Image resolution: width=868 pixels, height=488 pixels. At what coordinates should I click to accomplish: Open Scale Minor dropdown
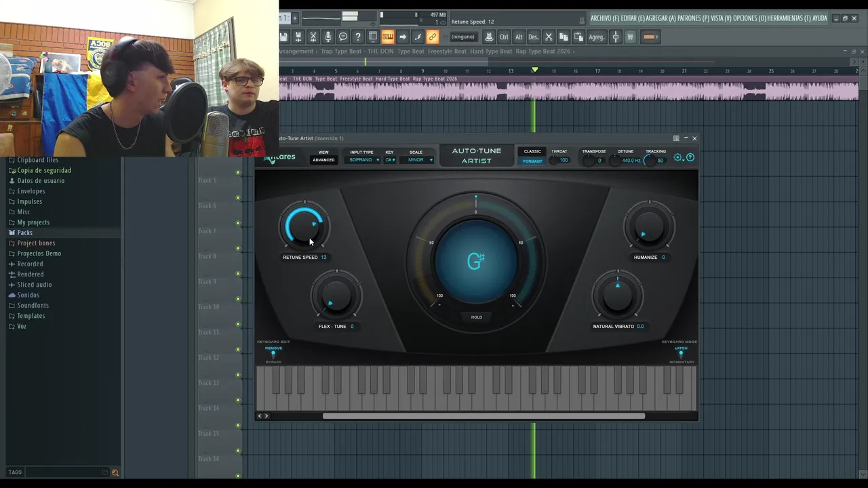point(417,160)
